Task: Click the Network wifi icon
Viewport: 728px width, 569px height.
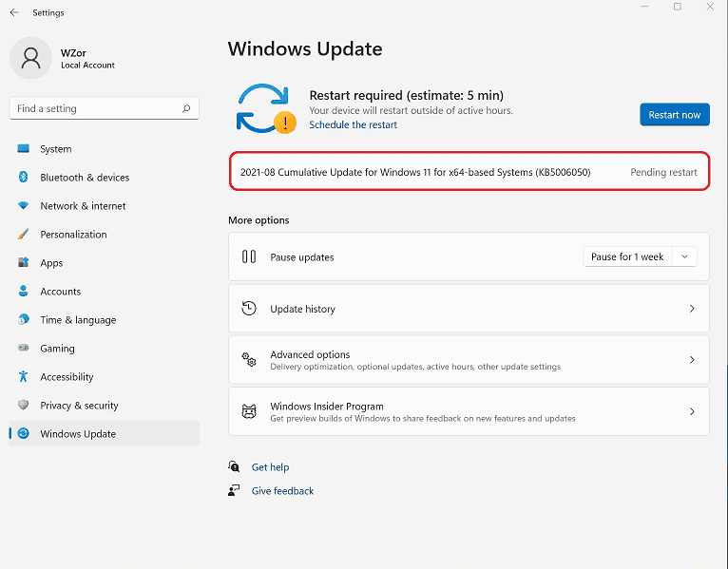Action: [x=23, y=205]
